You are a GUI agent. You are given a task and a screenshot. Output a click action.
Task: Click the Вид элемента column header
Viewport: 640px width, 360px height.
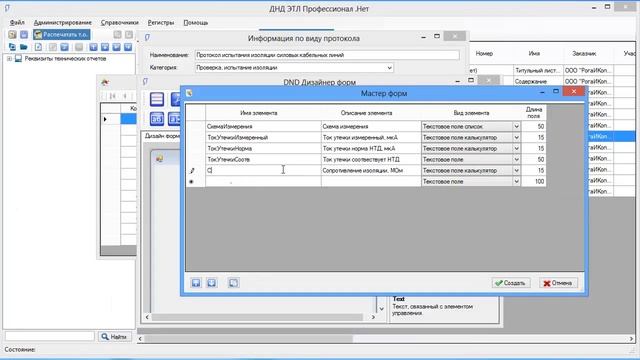click(x=471, y=113)
